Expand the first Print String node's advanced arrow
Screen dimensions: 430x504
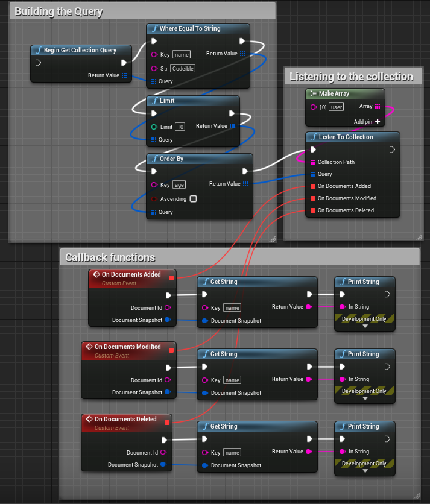[x=365, y=326]
